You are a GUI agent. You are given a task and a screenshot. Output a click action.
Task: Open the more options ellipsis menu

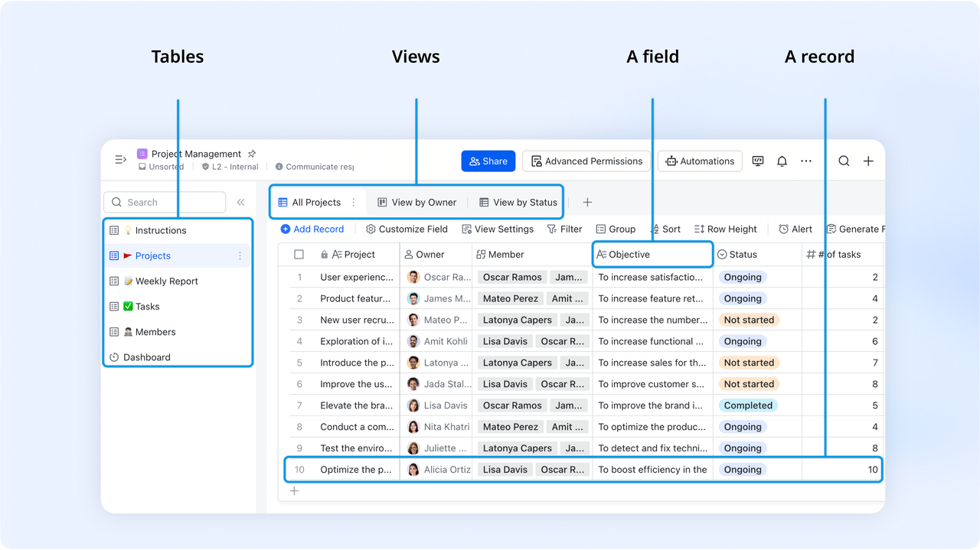(x=805, y=161)
